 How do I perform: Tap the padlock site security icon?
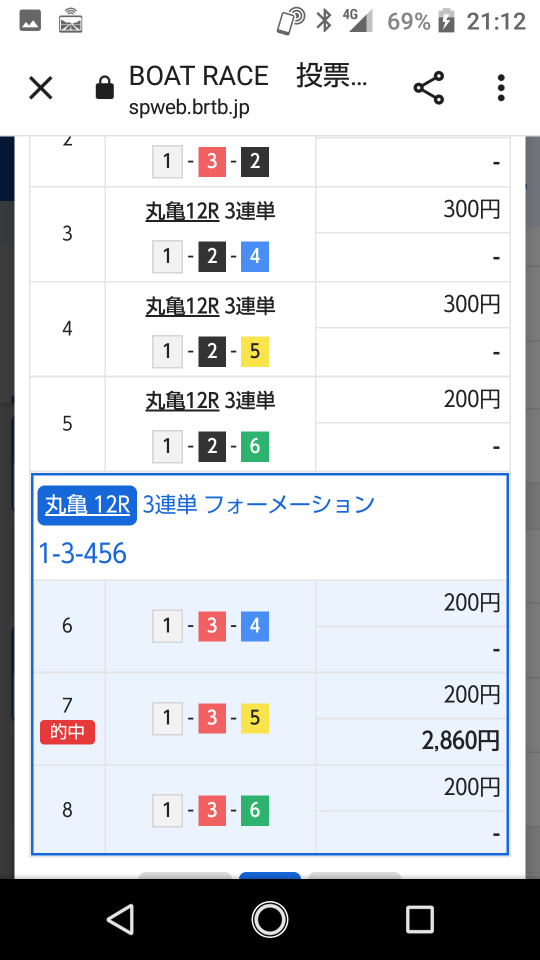[105, 88]
